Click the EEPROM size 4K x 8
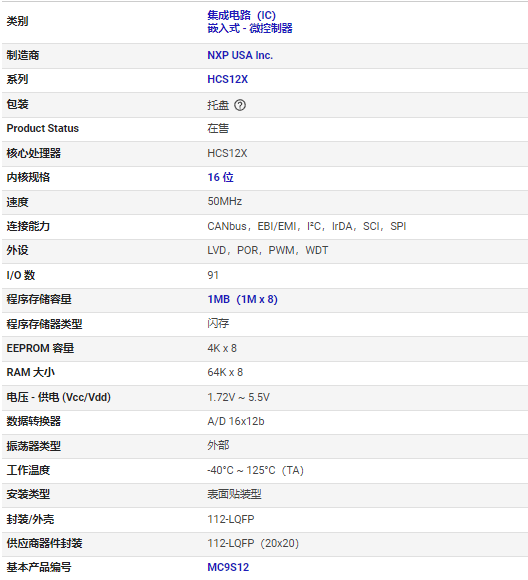528x580 pixels. [x=222, y=348]
